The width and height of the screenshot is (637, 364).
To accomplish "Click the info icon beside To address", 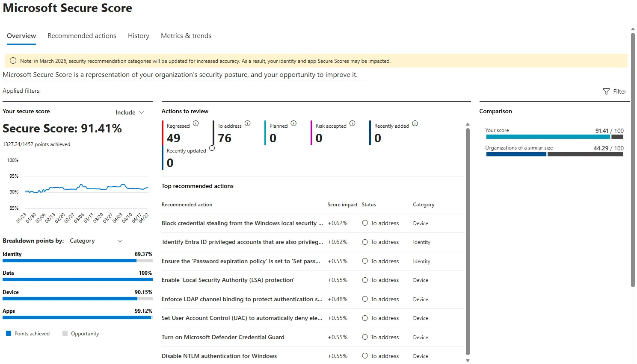I will [x=247, y=123].
